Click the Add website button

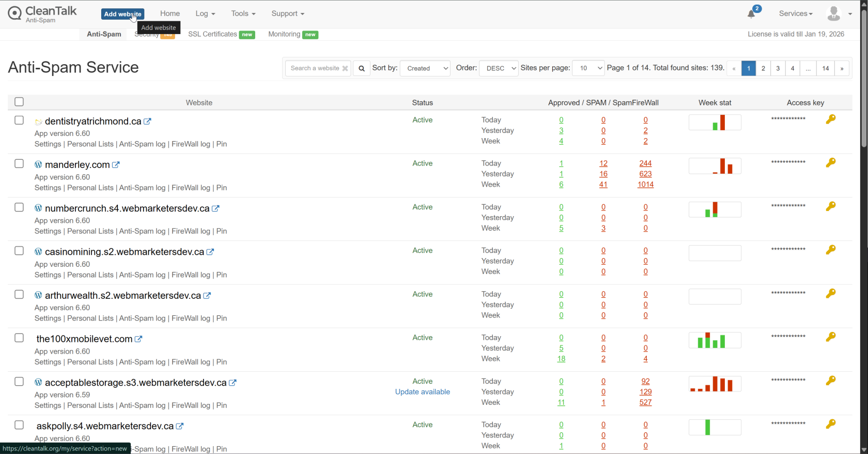pyautogui.click(x=122, y=14)
